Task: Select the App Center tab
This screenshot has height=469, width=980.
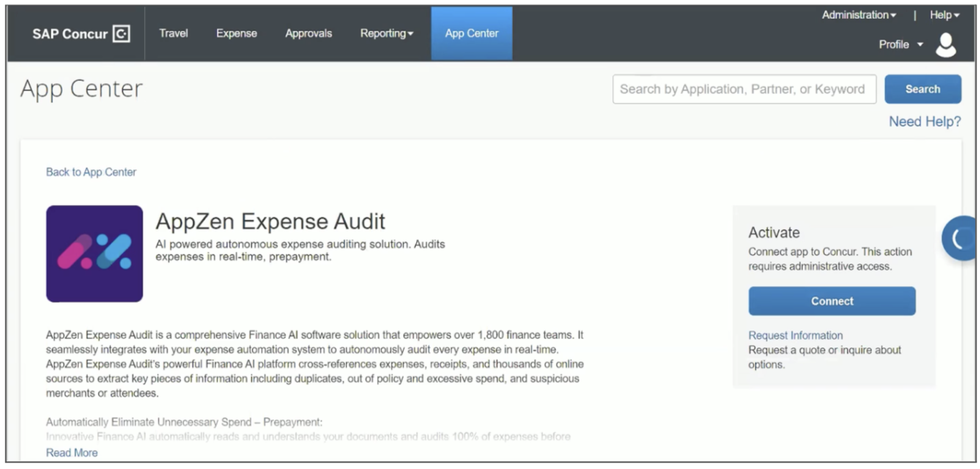Action: pyautogui.click(x=472, y=33)
